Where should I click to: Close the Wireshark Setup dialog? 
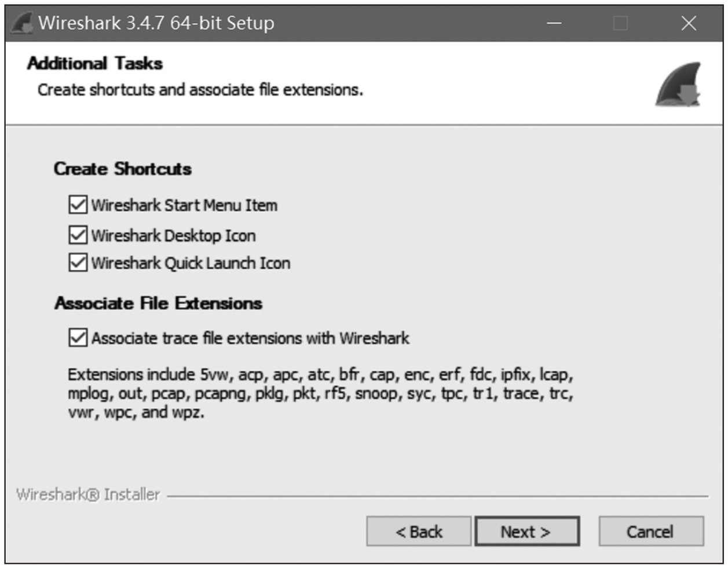(x=689, y=23)
